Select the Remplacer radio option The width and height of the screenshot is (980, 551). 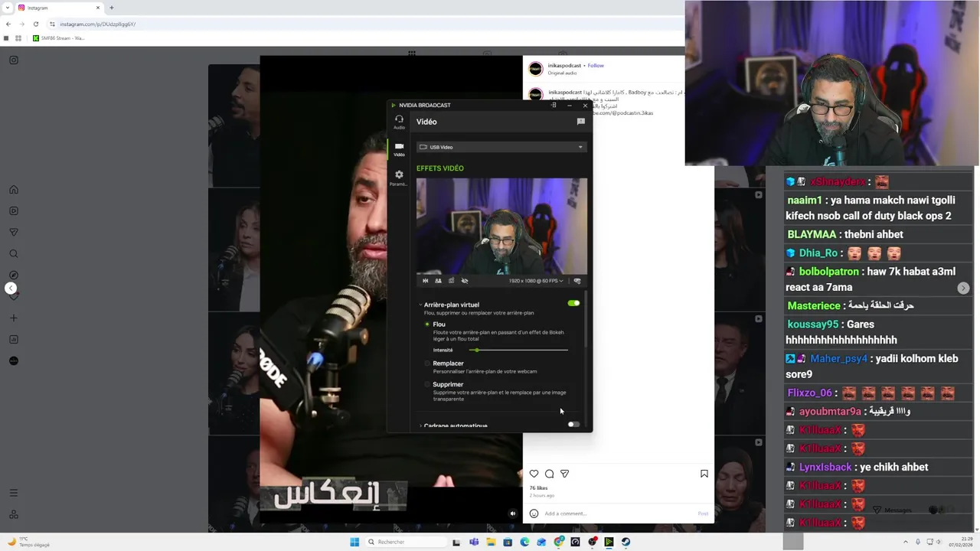click(x=427, y=364)
